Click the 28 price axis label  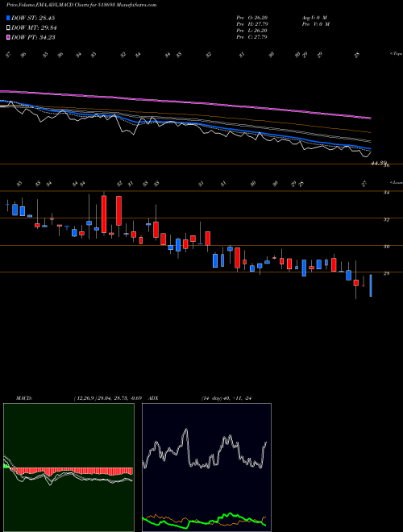pos(386,273)
